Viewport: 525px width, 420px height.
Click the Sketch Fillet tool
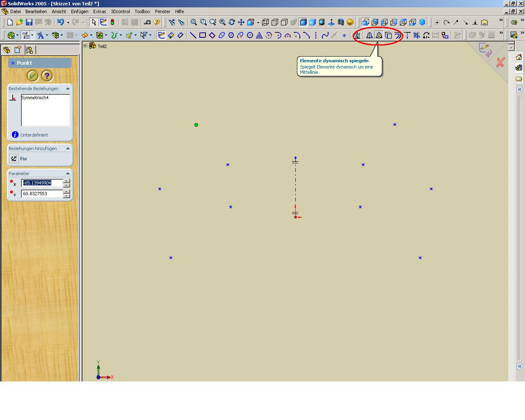point(297,35)
